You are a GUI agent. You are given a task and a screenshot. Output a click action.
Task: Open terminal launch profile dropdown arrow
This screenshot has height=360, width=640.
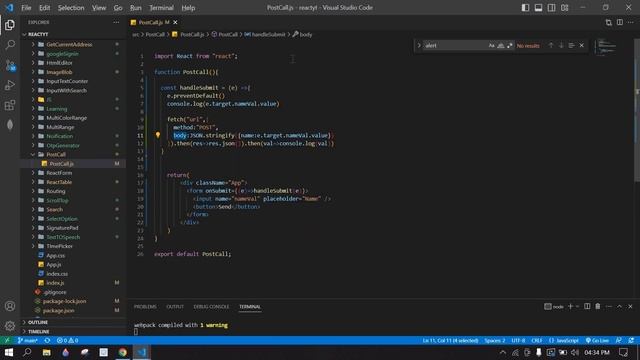(577, 306)
